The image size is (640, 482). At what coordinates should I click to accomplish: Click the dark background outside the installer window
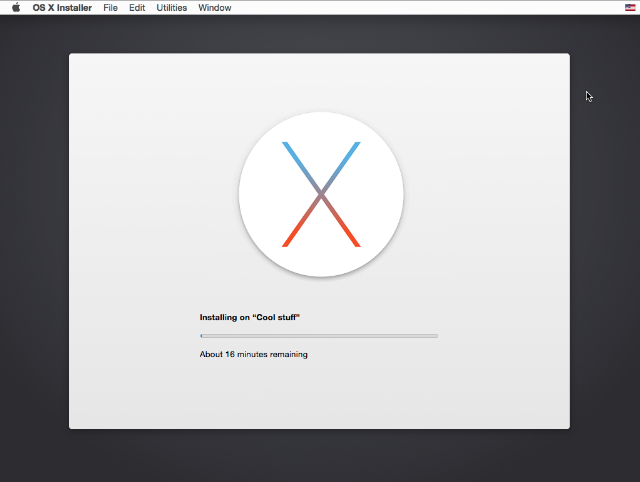click(x=34, y=245)
